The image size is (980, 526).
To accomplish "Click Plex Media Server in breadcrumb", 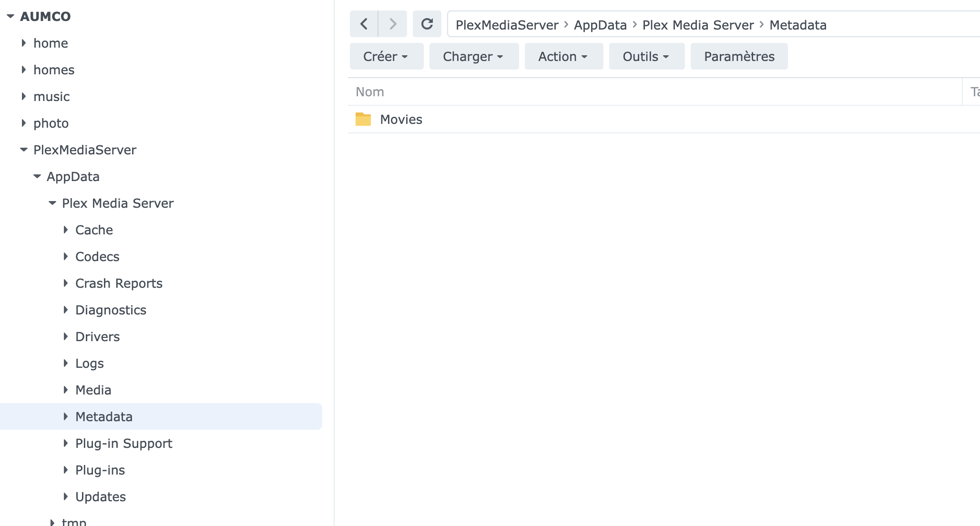I will coord(698,25).
